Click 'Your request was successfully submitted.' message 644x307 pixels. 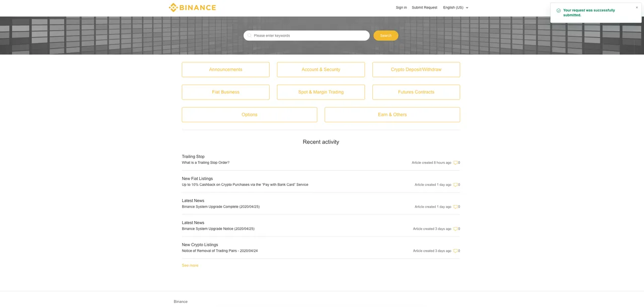click(x=589, y=13)
